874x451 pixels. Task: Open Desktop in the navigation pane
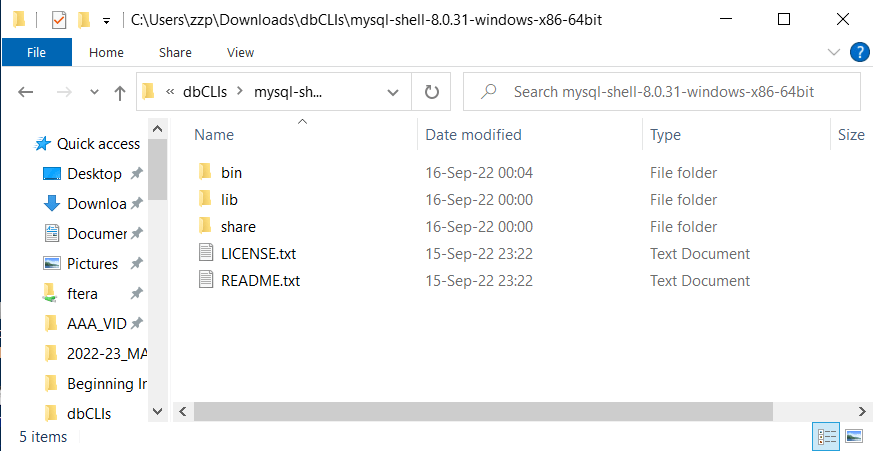[x=94, y=174]
